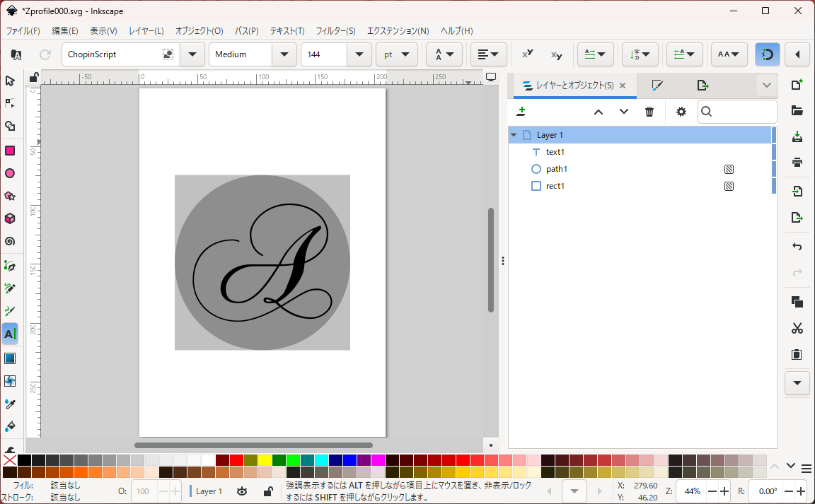Open the オブジェクト(O) menu
This screenshot has width=815, height=504.
[x=199, y=30]
